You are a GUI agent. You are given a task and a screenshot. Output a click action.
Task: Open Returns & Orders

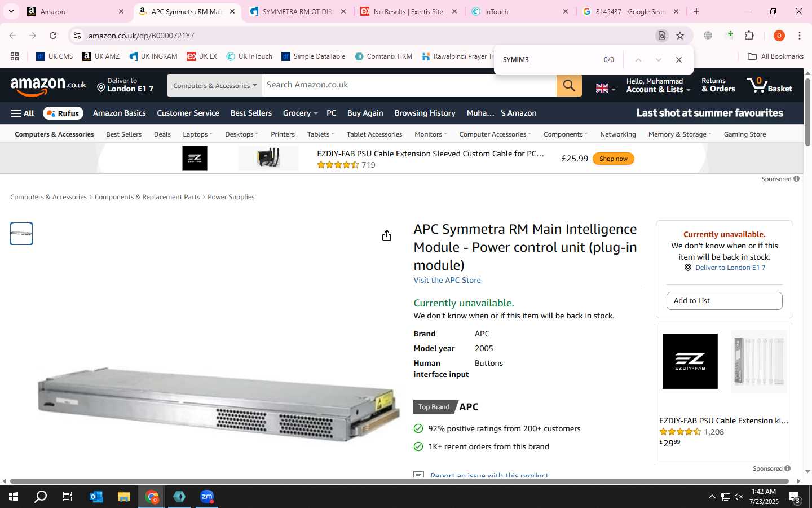tap(718, 85)
